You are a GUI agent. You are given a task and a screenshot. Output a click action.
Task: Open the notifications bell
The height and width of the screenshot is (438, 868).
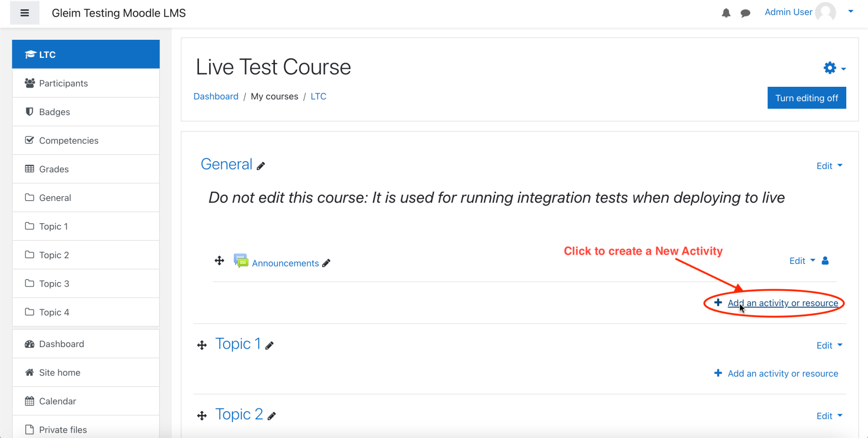click(x=726, y=13)
